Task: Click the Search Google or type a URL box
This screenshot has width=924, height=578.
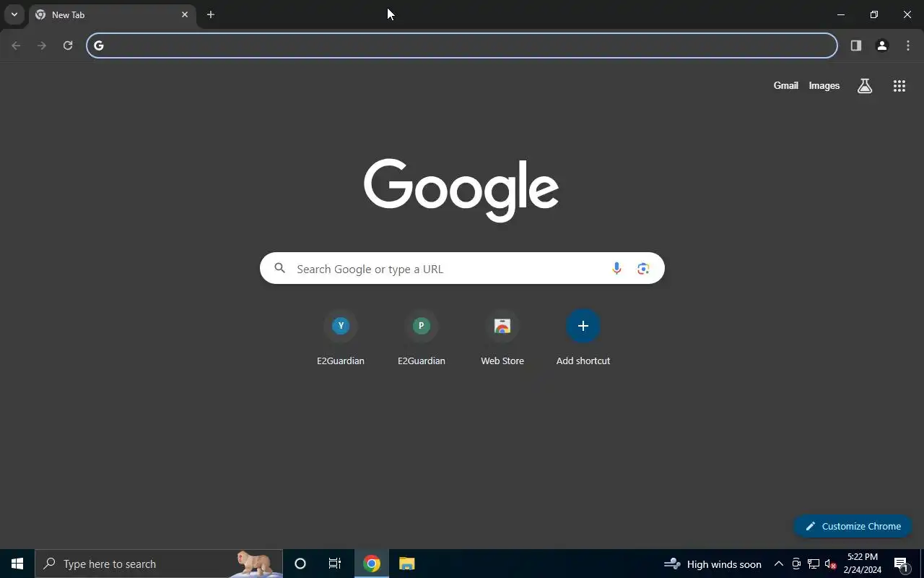Action: click(x=462, y=268)
